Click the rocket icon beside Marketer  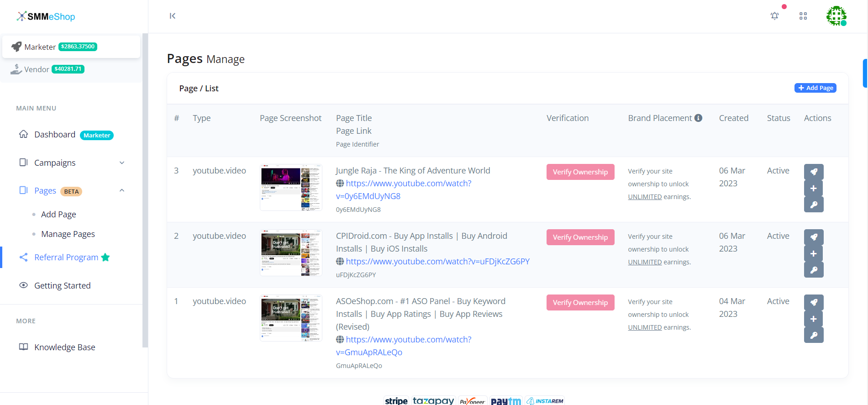16,47
